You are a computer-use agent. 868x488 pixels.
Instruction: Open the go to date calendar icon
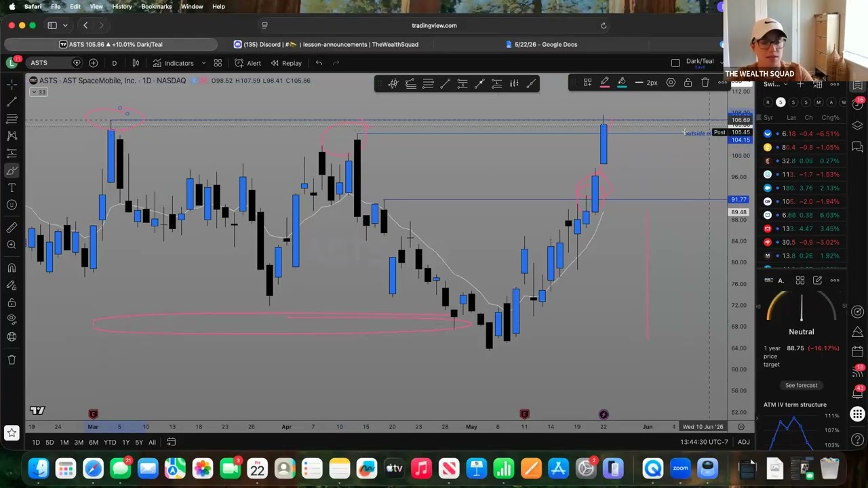coord(171,443)
